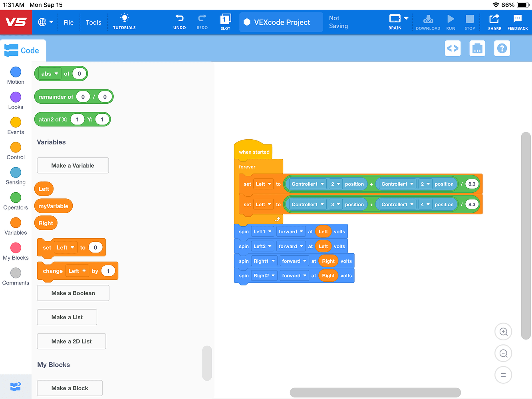Image resolution: width=532 pixels, height=399 pixels.
Task: Open the Tutorials panel
Action: pos(124,22)
